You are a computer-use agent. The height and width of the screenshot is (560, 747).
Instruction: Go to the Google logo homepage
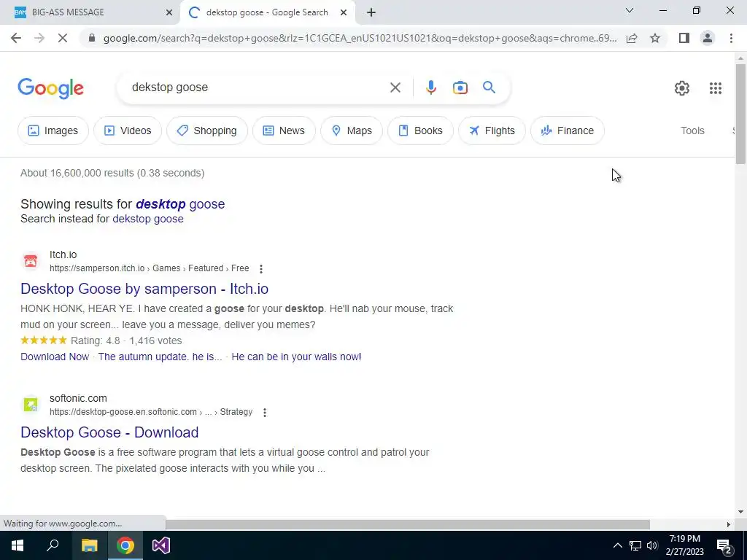tap(50, 88)
